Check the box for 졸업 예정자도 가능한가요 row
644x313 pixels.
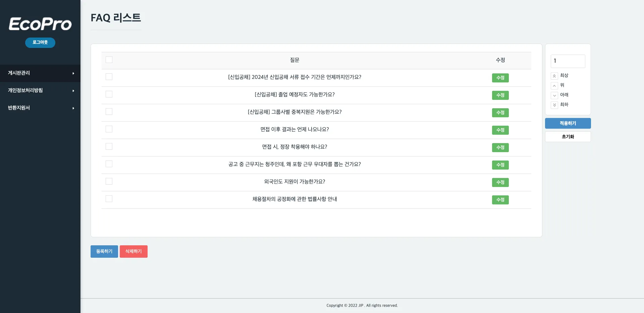pos(109,94)
